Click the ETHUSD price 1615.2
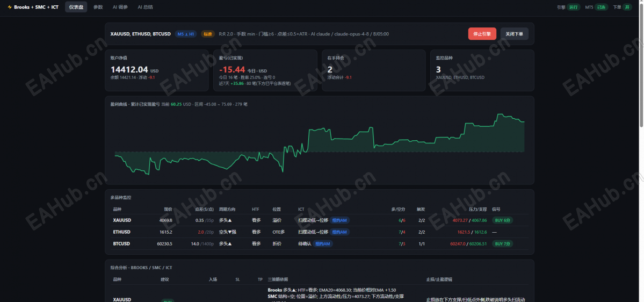The width and height of the screenshot is (644, 302). point(165,232)
